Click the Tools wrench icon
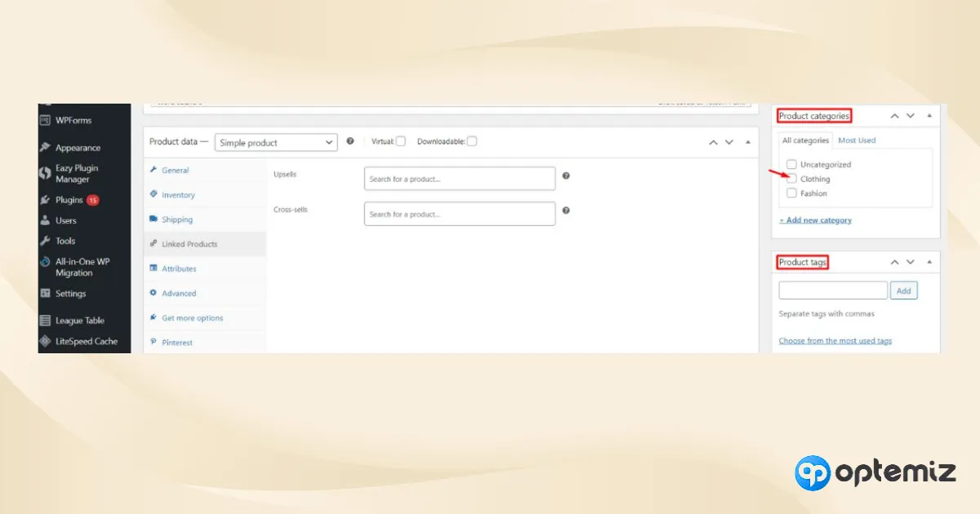Screen dimensions: 980x514 [x=46, y=241]
